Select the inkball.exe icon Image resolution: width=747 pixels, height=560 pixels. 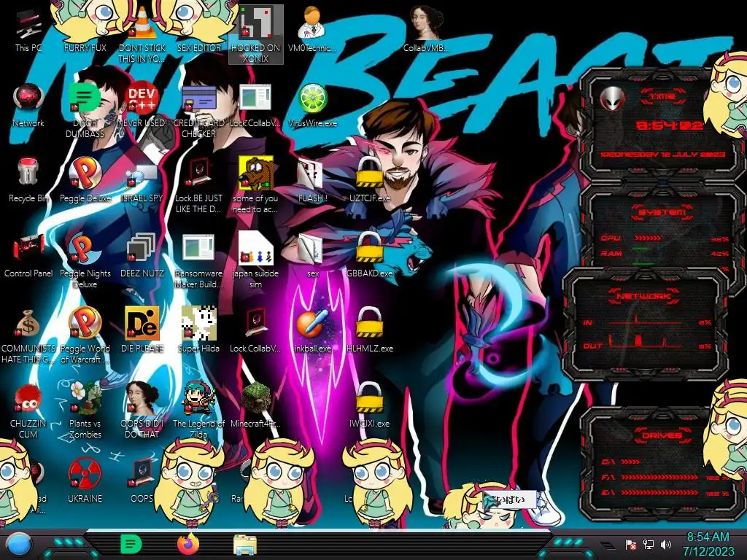coord(312,330)
